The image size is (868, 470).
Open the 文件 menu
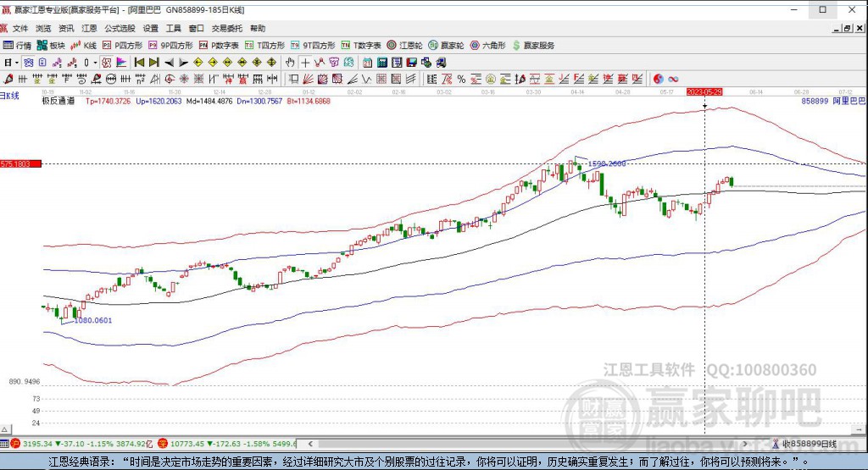20,28
